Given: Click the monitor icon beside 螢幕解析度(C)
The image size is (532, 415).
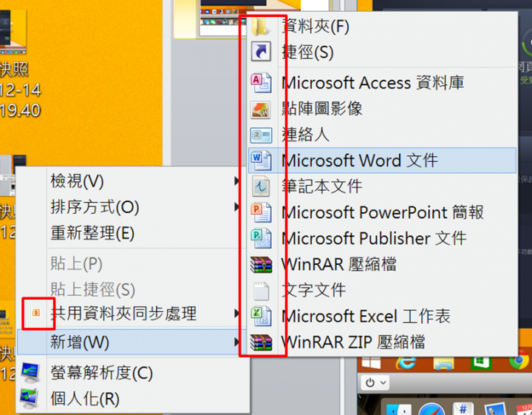Looking at the screenshot, I should (x=30, y=373).
